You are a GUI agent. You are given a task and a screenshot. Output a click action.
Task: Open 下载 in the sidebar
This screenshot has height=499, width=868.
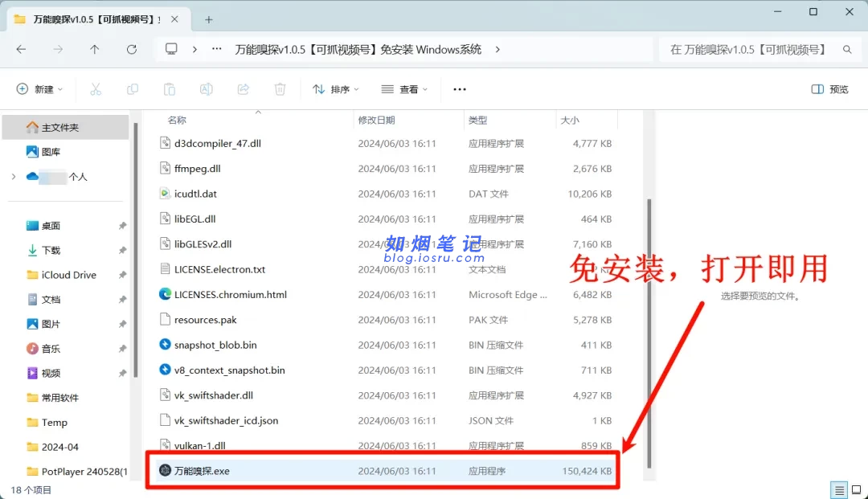pyautogui.click(x=43, y=250)
